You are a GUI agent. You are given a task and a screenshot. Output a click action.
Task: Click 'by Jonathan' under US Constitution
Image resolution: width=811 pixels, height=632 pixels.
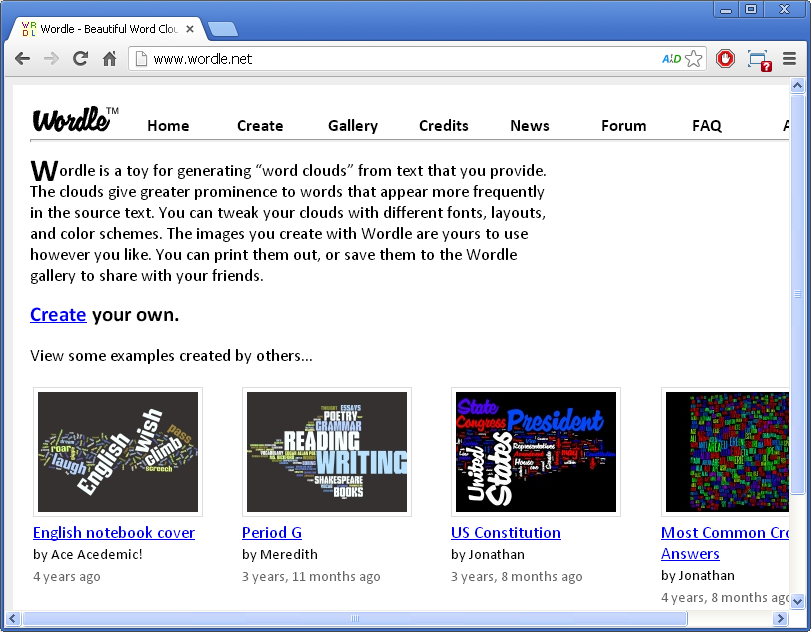tap(488, 554)
